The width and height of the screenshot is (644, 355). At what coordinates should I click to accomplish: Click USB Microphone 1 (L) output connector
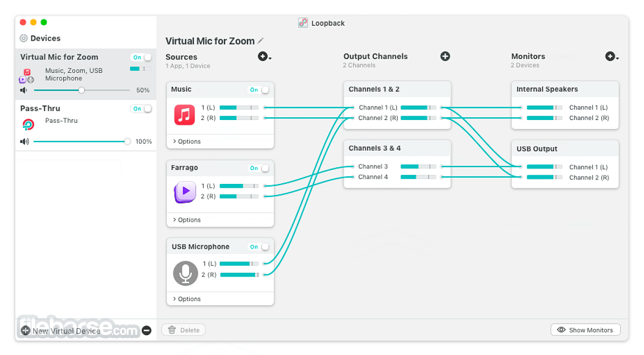tap(265, 263)
